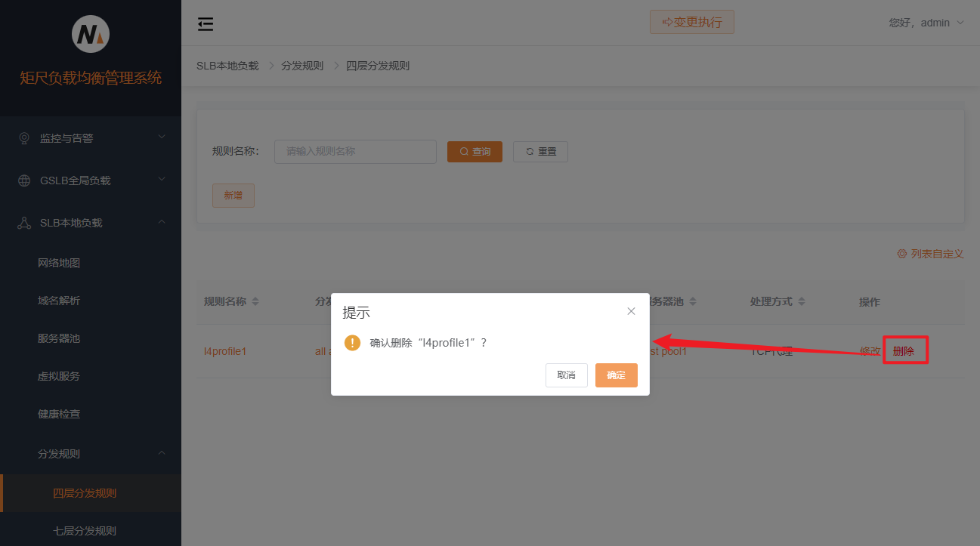Click the 变更执行 button at the top

691,22
